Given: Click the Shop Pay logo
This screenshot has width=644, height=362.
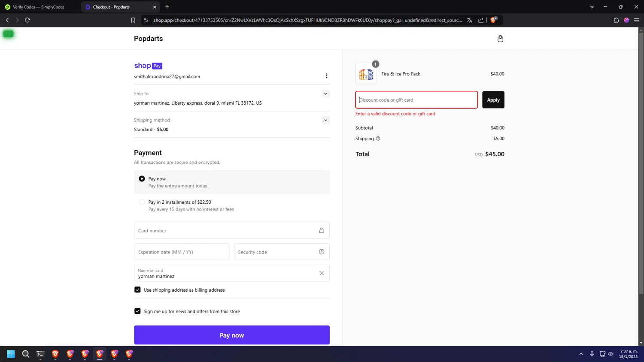Looking at the screenshot, I should coord(148,66).
